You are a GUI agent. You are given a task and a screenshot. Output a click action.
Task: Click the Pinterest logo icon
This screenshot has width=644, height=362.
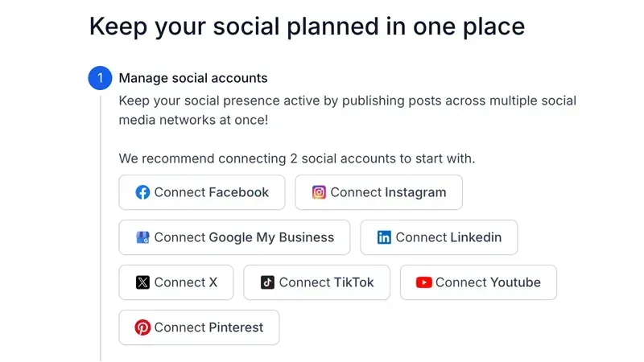[x=142, y=327]
